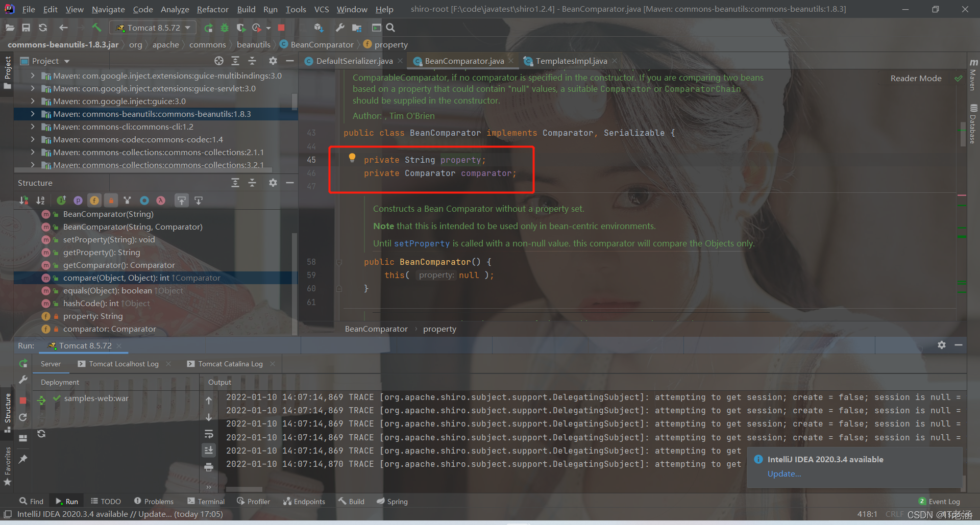Click the Open folder icon in toolbar
Viewport: 980px width, 525px height.
pos(10,28)
